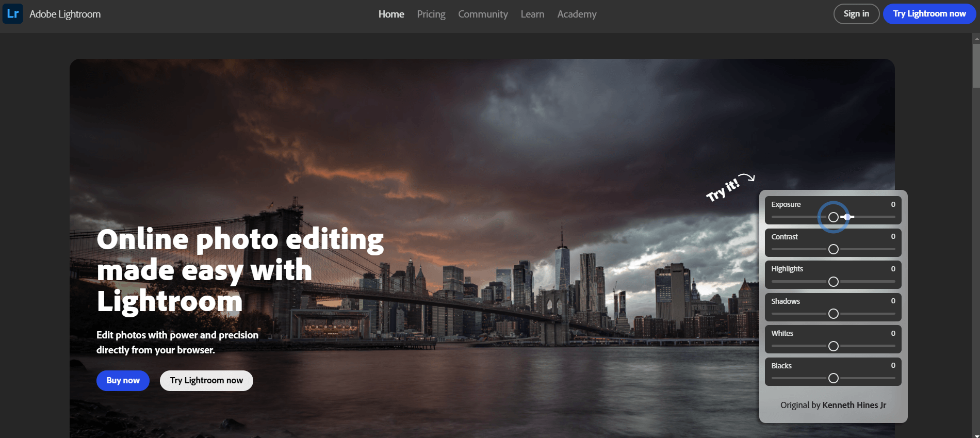Image resolution: width=980 pixels, height=438 pixels.
Task: Click the Highlights slider handle
Action: 833,282
